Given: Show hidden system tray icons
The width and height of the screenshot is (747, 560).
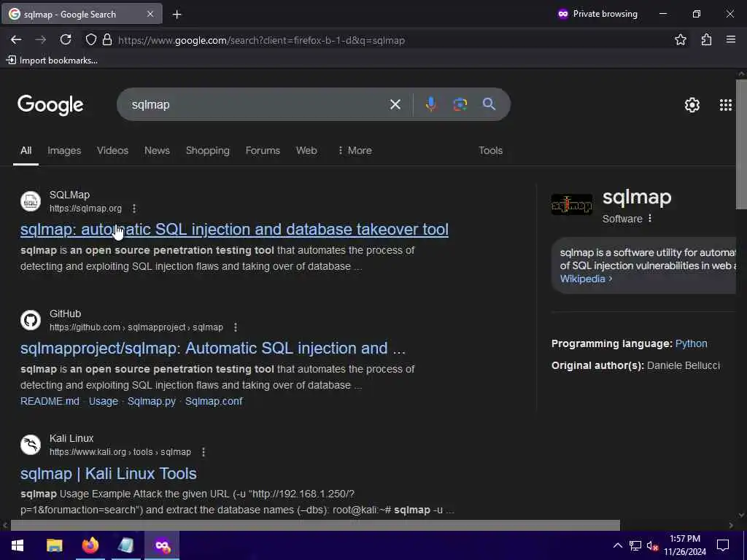Looking at the screenshot, I should click(617, 545).
